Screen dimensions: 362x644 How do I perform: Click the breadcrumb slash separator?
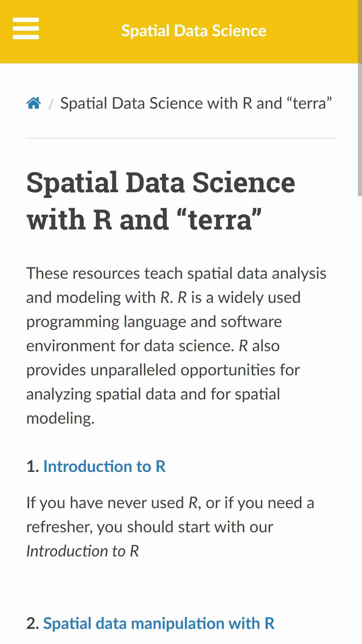pyautogui.click(x=51, y=104)
